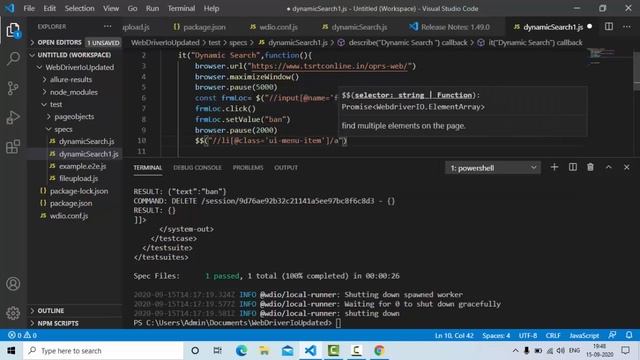Open File Explorer from taskbar

click(264, 351)
